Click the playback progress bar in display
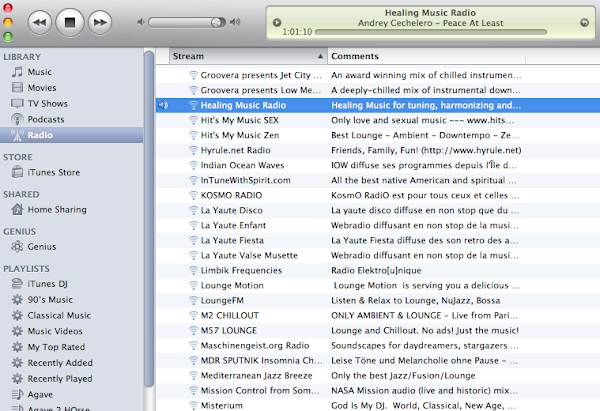The height and width of the screenshot is (411, 600). (431, 32)
